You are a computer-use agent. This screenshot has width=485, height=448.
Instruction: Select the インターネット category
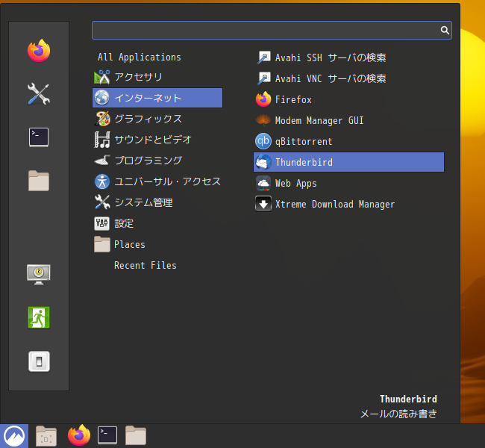(157, 98)
